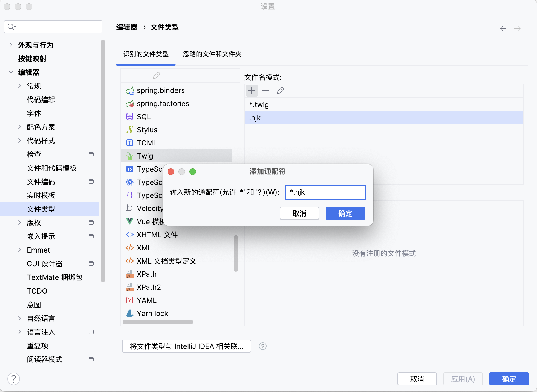The image size is (537, 392).
Task: Click 确定 in the wildcard dialog
Action: pyautogui.click(x=345, y=213)
